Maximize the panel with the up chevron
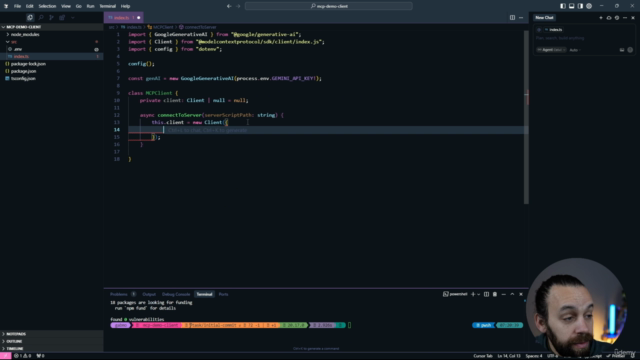This screenshot has height=360, width=640. (512, 294)
